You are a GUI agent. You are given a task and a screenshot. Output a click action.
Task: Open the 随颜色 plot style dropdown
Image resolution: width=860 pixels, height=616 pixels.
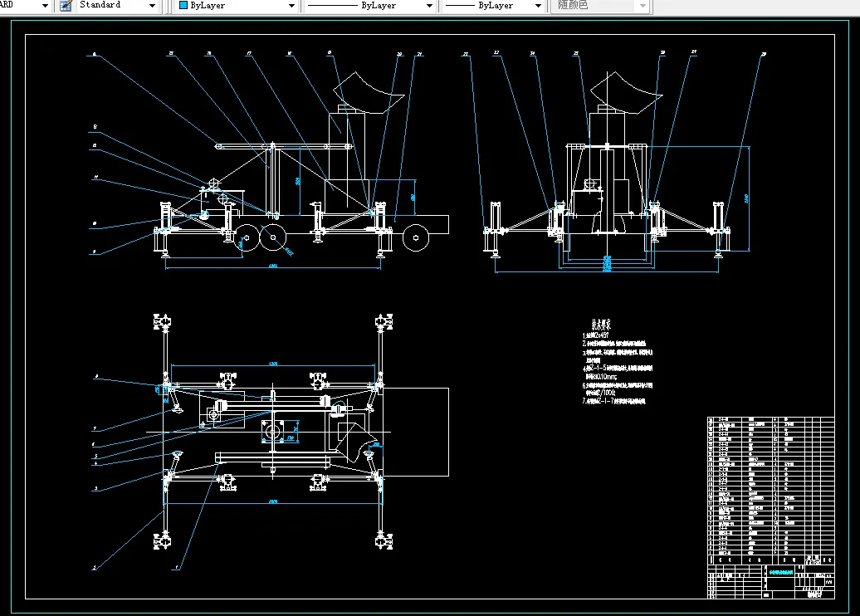click(x=643, y=6)
